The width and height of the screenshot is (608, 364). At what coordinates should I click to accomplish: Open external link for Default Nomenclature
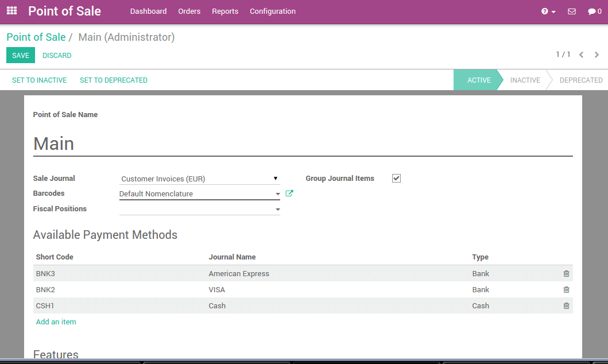289,193
